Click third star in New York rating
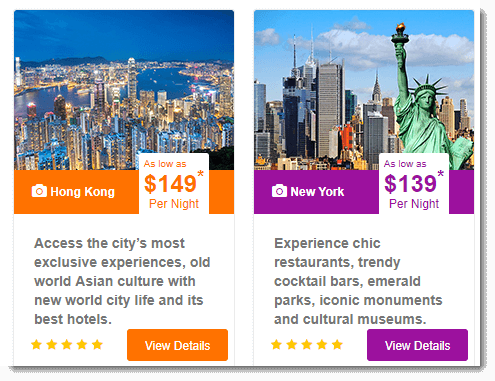The width and height of the screenshot is (495, 381). 307,344
